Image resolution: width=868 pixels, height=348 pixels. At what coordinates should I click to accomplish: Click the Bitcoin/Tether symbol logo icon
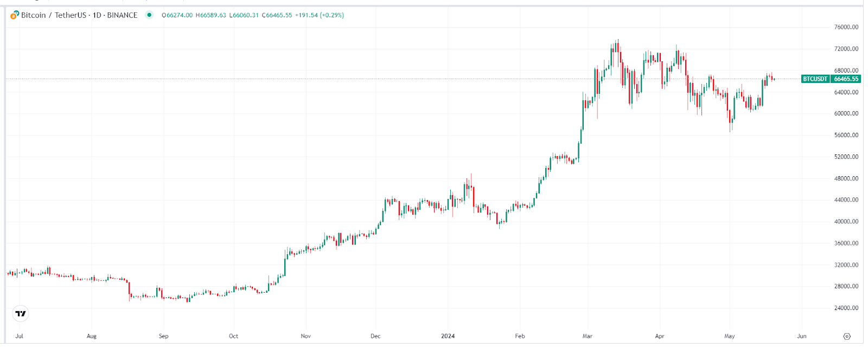pos(15,15)
